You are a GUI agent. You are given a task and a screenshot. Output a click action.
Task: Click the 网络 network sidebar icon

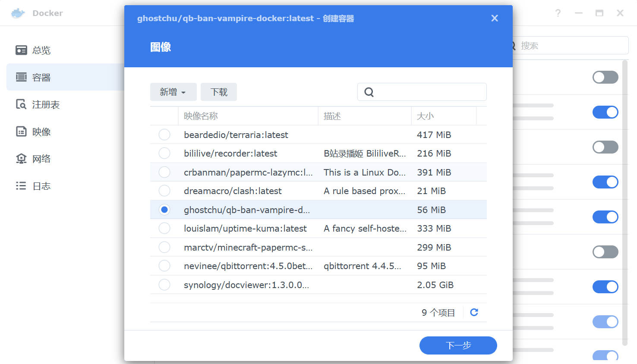tap(21, 159)
